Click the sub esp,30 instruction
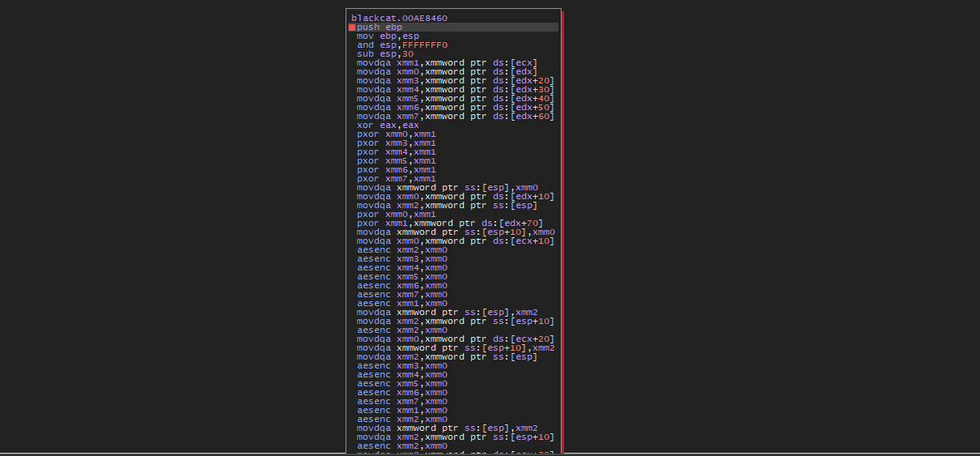This screenshot has width=980, height=456. [x=384, y=54]
